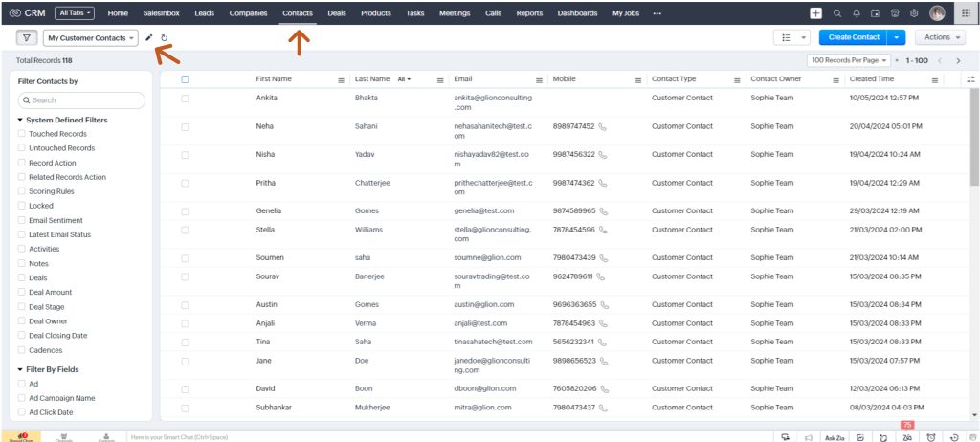Click the quick create plus icon
This screenshot has width=980, height=442.
point(815,13)
